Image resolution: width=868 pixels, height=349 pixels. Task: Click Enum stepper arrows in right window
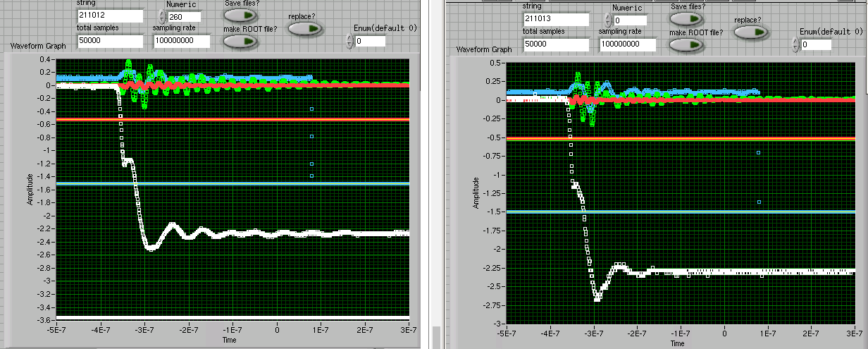[796, 44]
